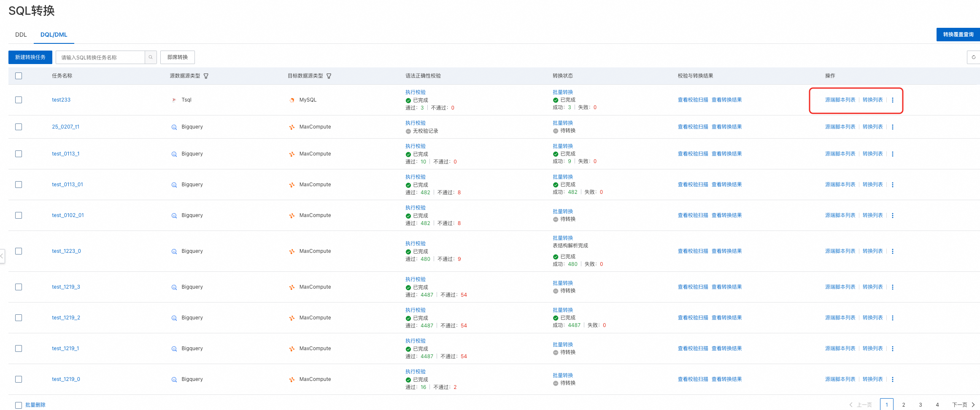
Task: Click the 新建转换任务 button
Action: (x=30, y=57)
